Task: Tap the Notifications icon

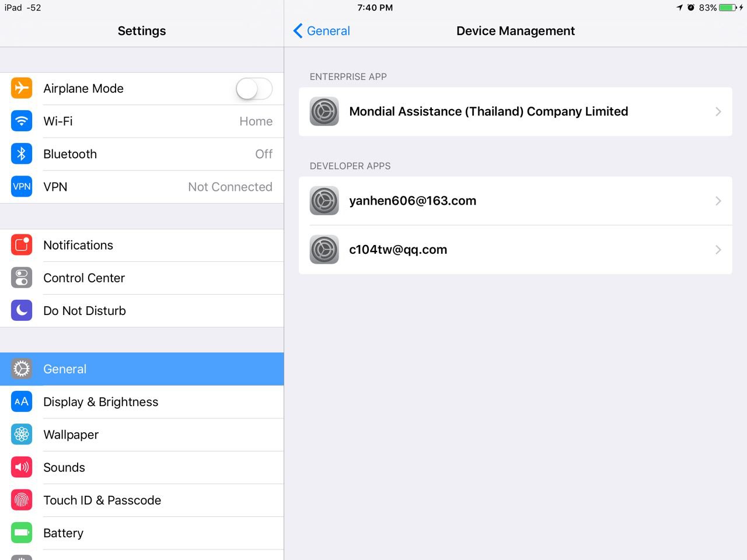Action: coord(22,245)
